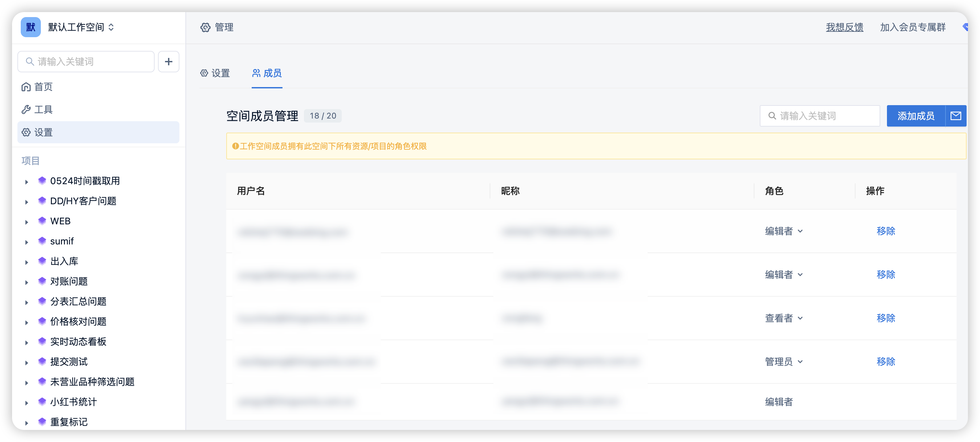This screenshot has height=442, width=980.
Task: Click the layers icon of DD/HY客户问题
Action: pos(42,201)
